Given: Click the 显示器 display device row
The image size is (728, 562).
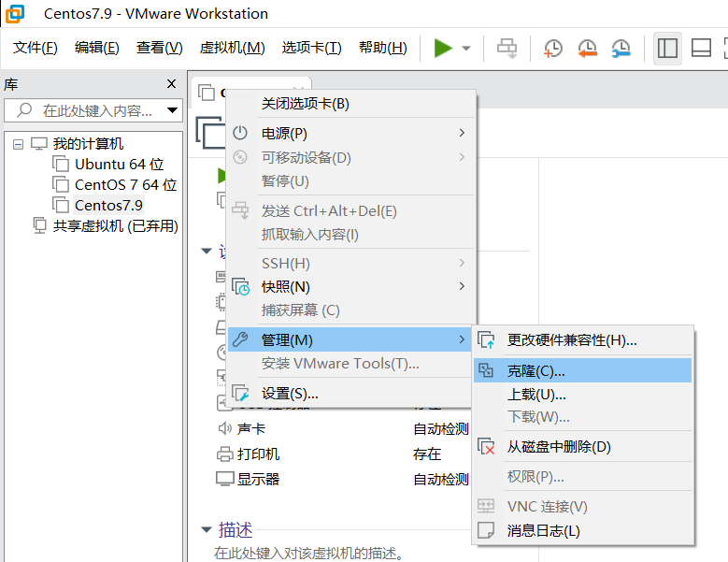Looking at the screenshot, I should pyautogui.click(x=343, y=479).
